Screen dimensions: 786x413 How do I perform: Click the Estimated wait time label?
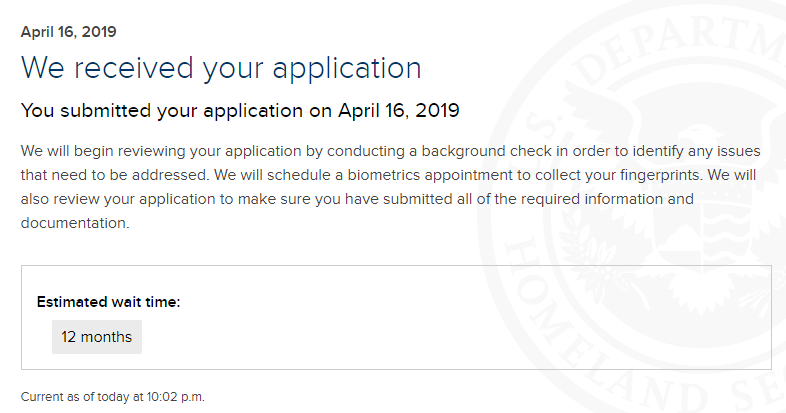tap(108, 302)
